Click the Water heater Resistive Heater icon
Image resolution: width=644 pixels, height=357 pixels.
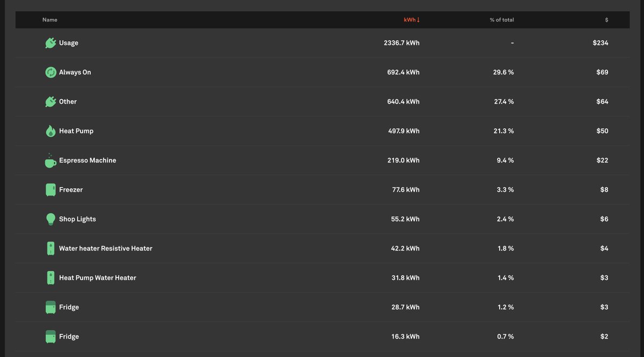pyautogui.click(x=50, y=249)
